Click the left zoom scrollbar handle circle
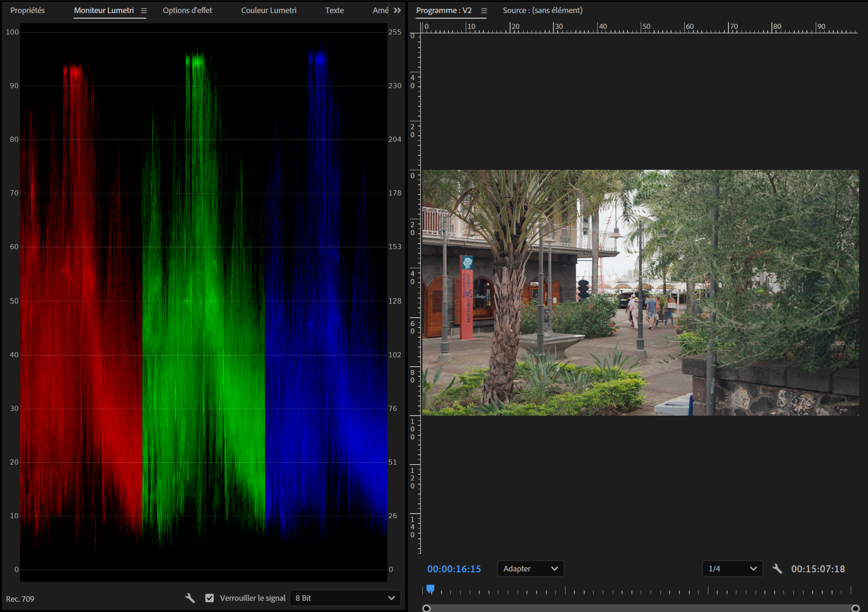 [x=426, y=608]
